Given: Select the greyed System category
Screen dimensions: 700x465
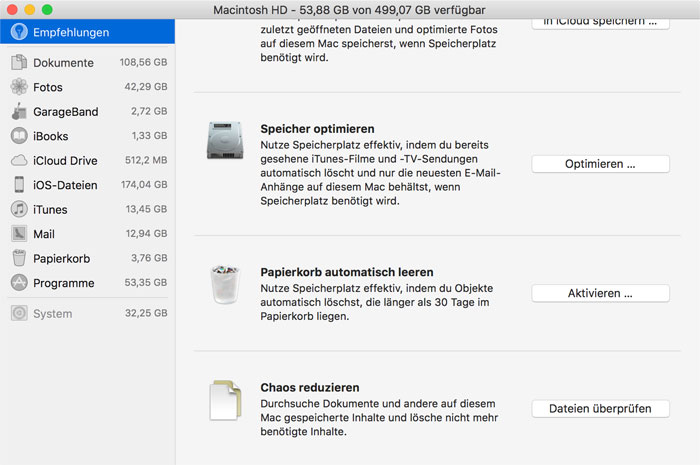Looking at the screenshot, I should [x=88, y=313].
